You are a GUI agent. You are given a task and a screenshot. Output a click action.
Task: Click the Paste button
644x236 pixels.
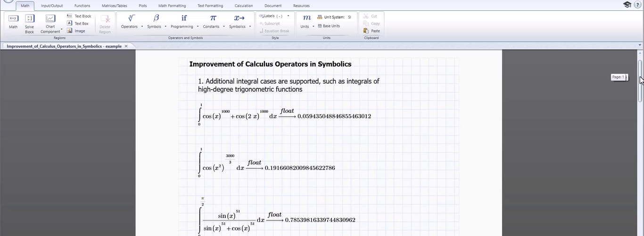(372, 31)
